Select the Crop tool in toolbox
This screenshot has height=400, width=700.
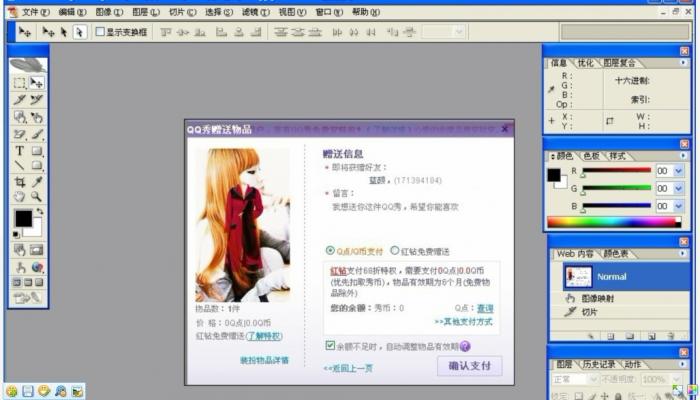pos(19,181)
